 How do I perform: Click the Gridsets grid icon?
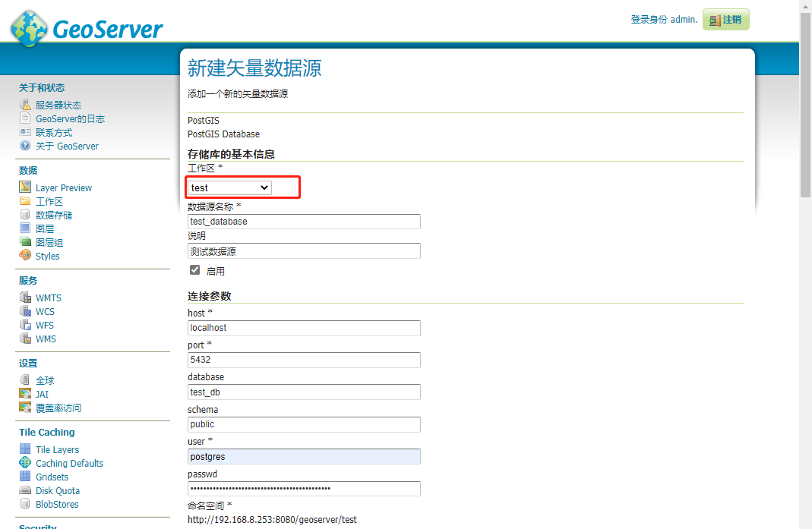(25, 476)
